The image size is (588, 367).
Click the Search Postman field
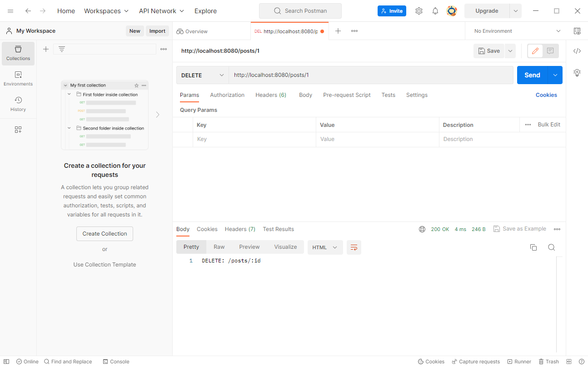300,11
